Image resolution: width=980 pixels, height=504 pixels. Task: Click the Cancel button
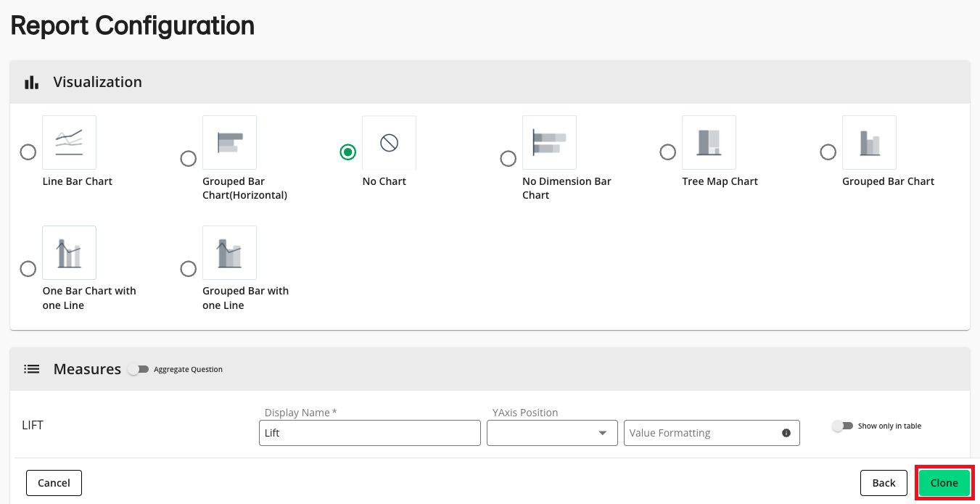click(54, 483)
